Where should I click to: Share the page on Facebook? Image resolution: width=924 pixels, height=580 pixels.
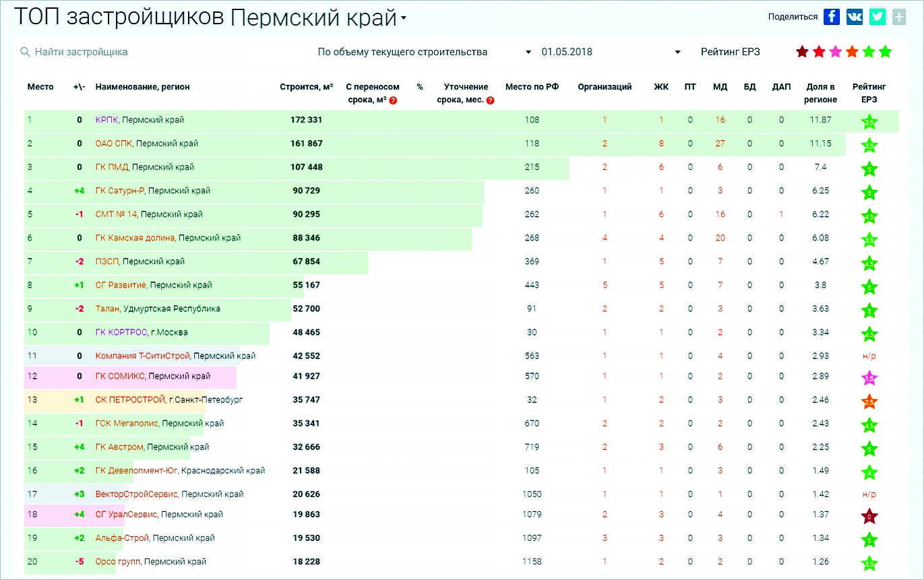(832, 17)
